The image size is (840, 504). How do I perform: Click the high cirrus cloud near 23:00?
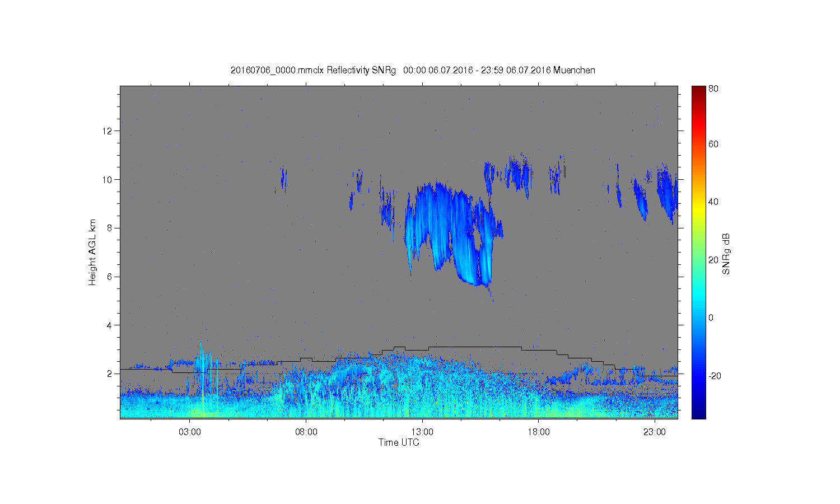[666, 193]
